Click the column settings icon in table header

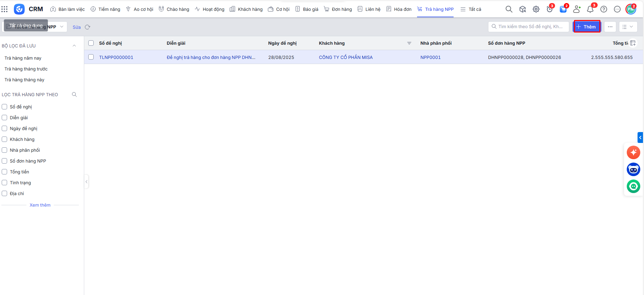(x=633, y=43)
